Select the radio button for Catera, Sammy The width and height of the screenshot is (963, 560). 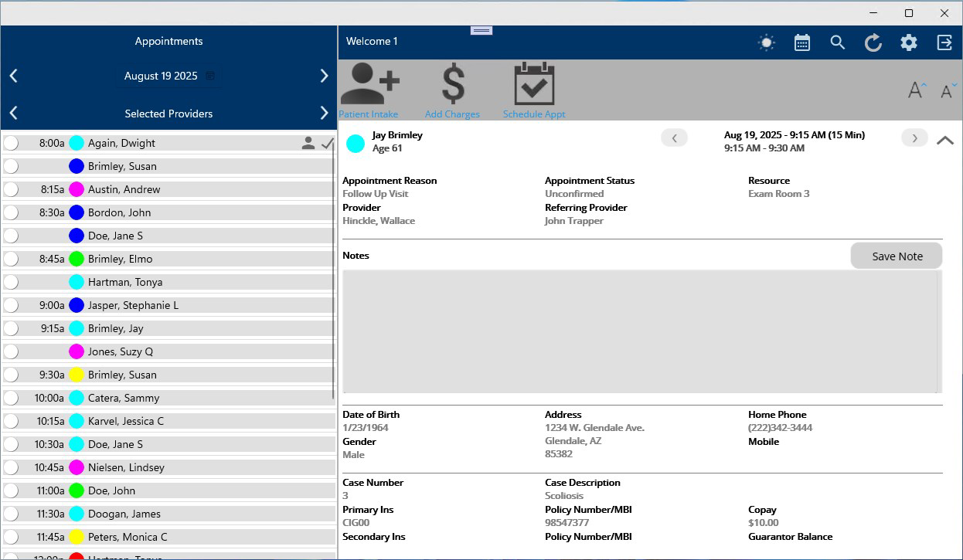11,398
